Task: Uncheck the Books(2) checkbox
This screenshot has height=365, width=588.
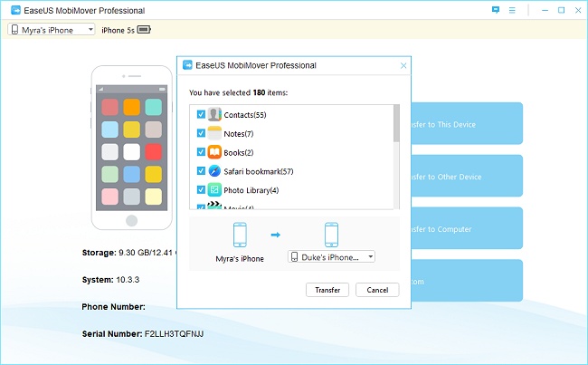Action: [201, 152]
